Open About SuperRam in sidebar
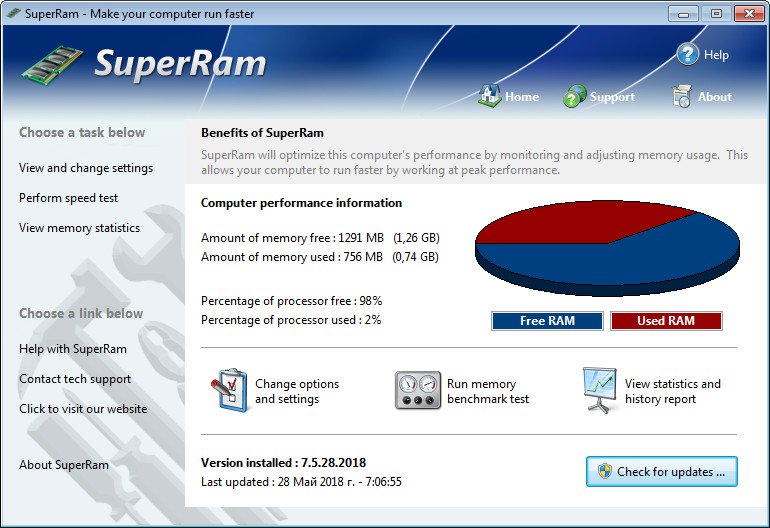Screen dimensions: 770x528 click(64, 465)
